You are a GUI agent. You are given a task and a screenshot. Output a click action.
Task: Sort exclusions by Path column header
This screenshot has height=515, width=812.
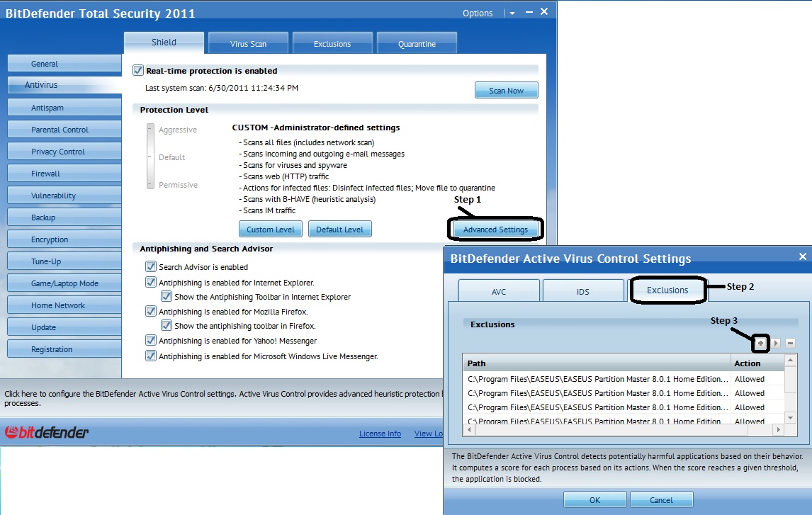pyautogui.click(x=596, y=363)
